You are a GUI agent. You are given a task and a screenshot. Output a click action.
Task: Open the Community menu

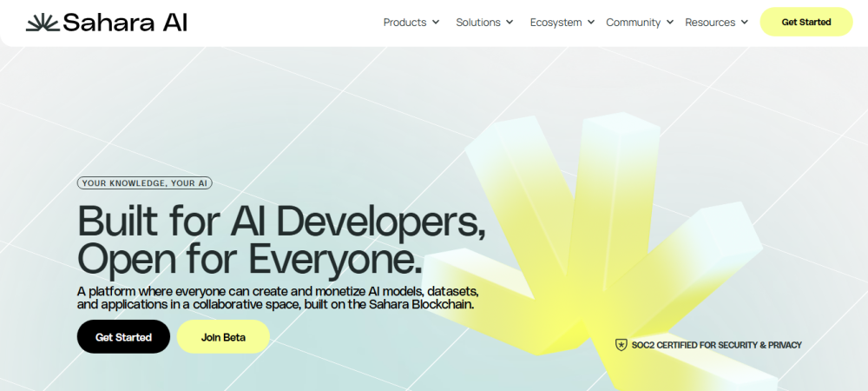[x=634, y=22]
